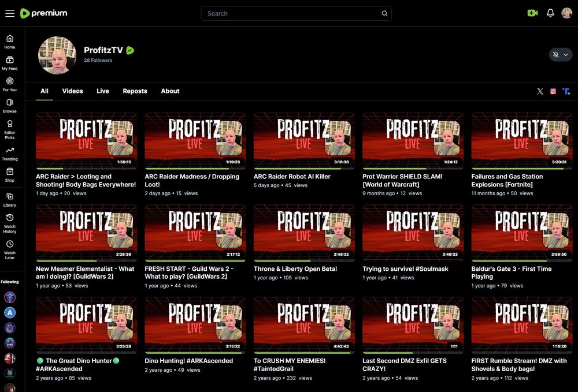Open Watch History in the sidebar
The height and width of the screenshot is (392, 578).
[10, 223]
